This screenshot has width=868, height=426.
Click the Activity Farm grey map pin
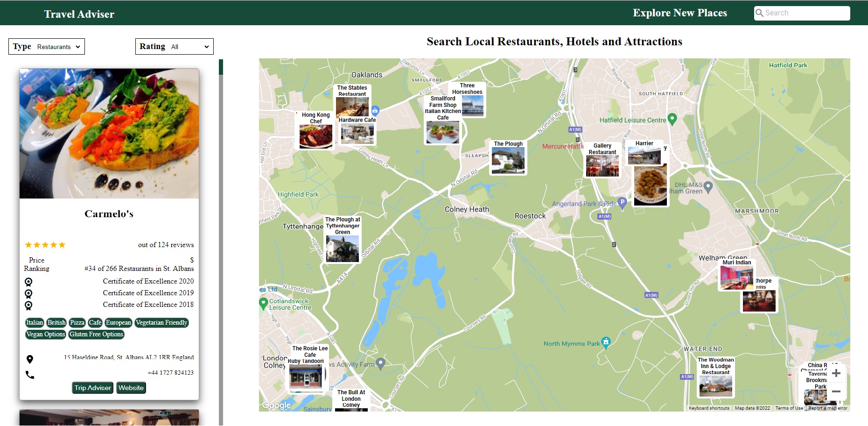coord(381,363)
